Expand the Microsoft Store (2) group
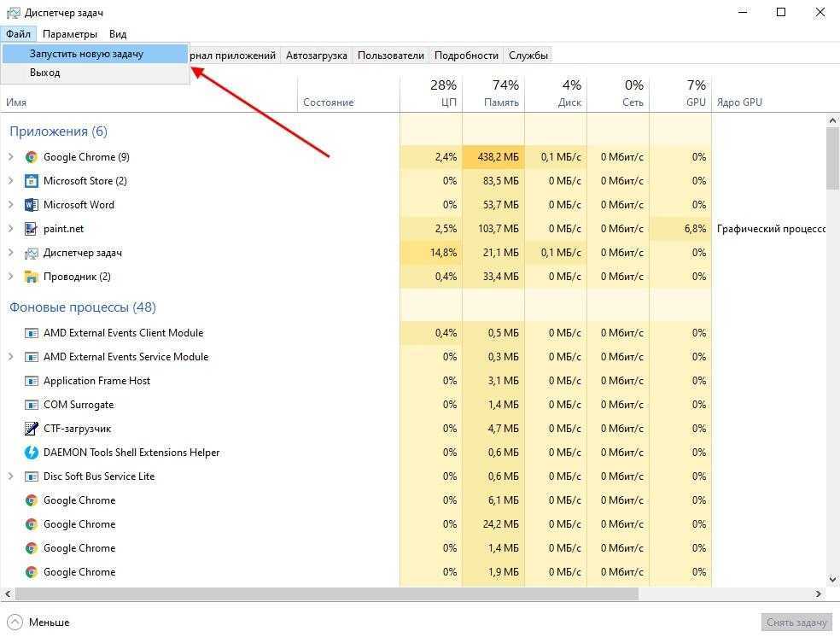This screenshot has width=840, height=643. tap(11, 181)
